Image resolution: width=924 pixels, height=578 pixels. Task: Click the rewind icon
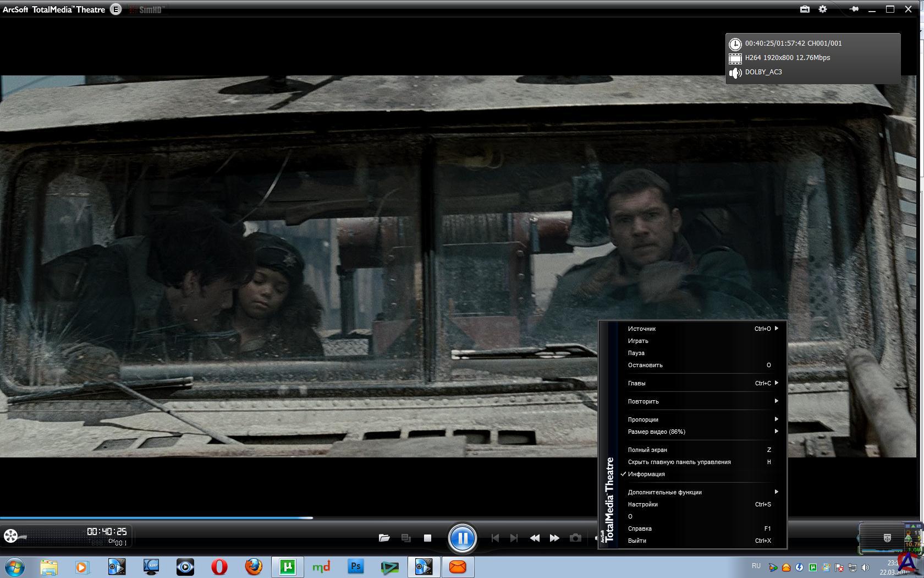point(534,538)
